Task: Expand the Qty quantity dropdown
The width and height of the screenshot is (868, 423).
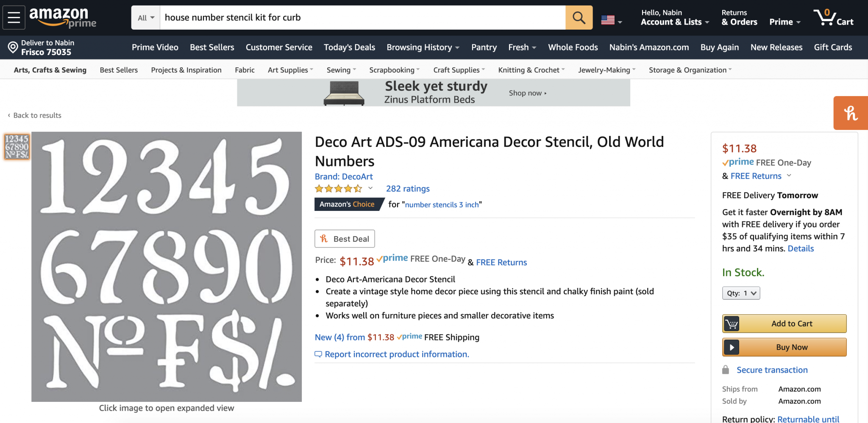Action: tap(741, 293)
